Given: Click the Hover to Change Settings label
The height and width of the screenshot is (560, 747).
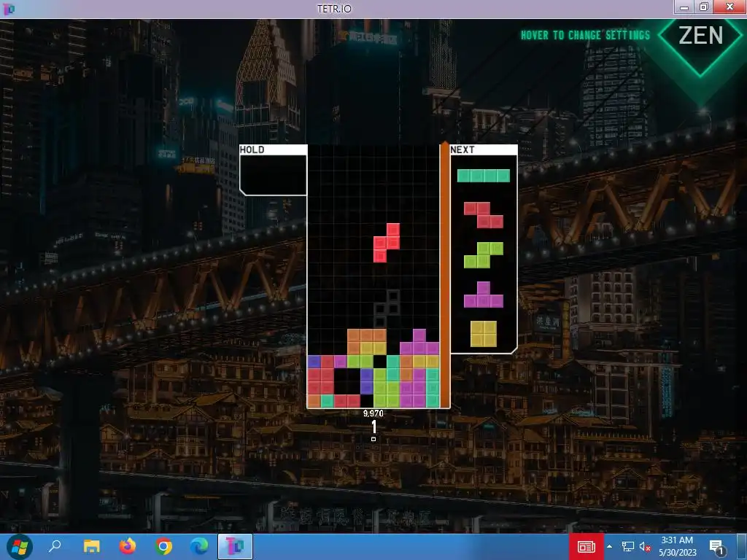Looking at the screenshot, I should [x=586, y=35].
